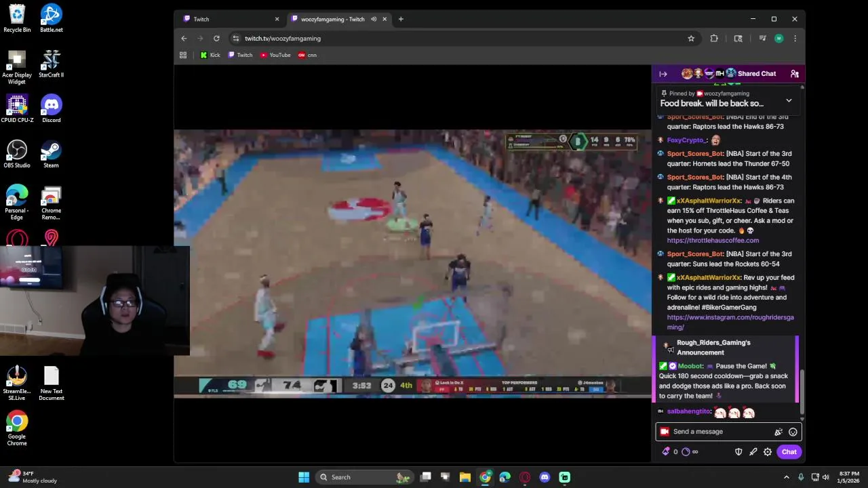Open the Twitch bookmark
The image size is (868, 488).
coord(240,55)
